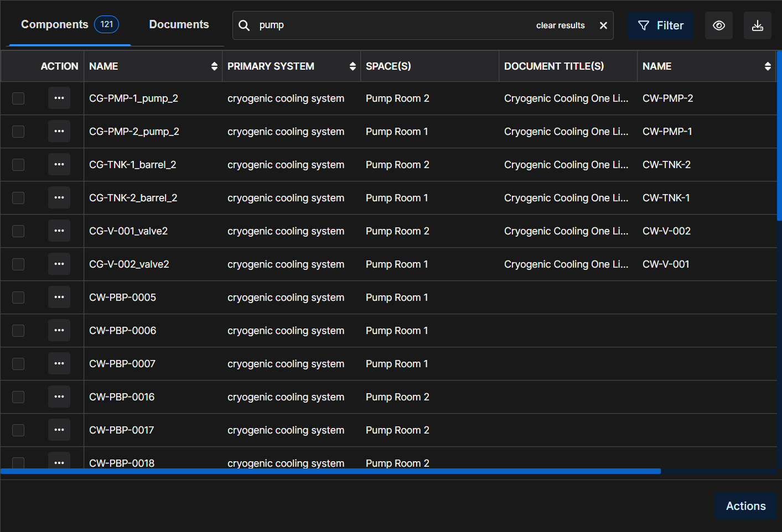The image size is (782, 532).
Task: Click Cryogenic Cooling One Li... for CG-PMP-1_pump_2
Action: [566, 98]
